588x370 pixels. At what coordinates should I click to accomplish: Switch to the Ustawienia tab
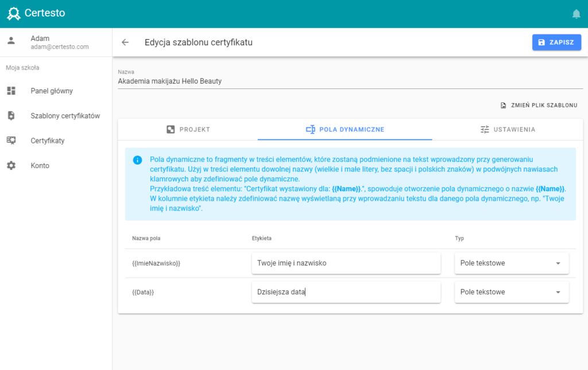coord(508,130)
